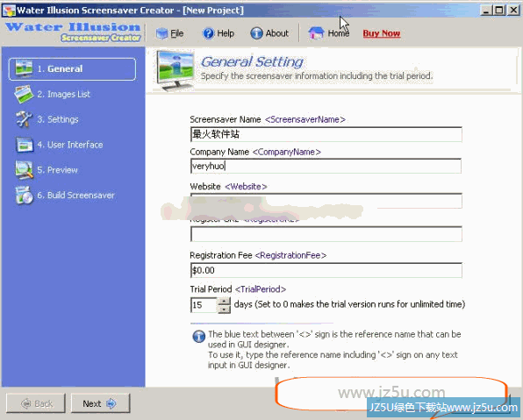This screenshot has height=420, width=523.
Task: Click the Back button
Action: [x=36, y=403]
